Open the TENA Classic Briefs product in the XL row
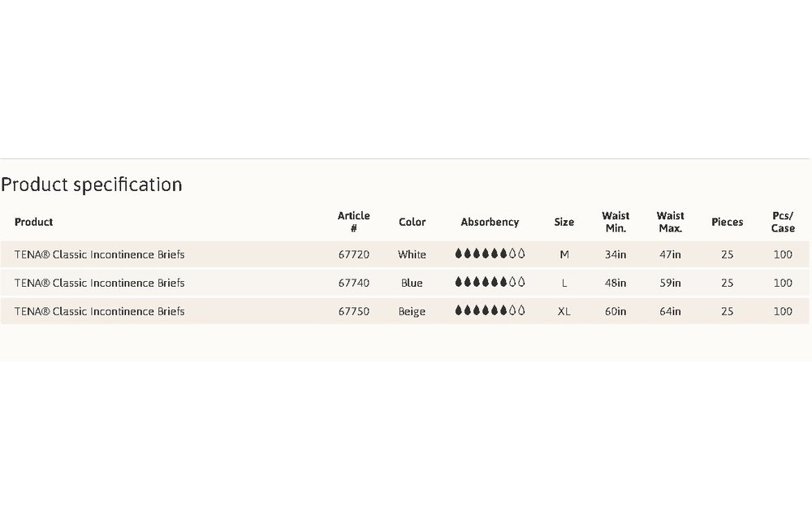This screenshot has width=812, height=520. click(x=100, y=311)
